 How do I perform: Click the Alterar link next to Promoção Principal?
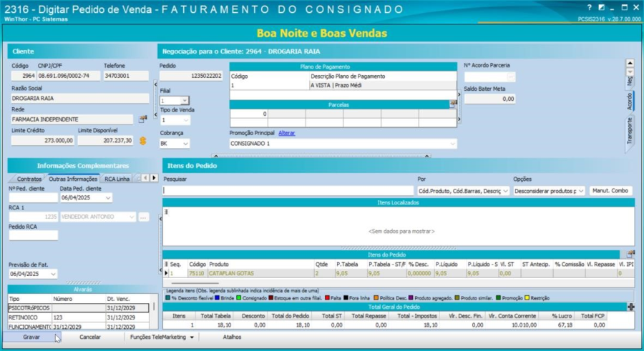click(x=287, y=133)
